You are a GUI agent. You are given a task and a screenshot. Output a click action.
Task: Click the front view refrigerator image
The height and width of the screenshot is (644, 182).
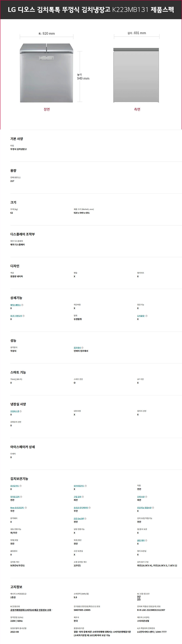coord(47,73)
